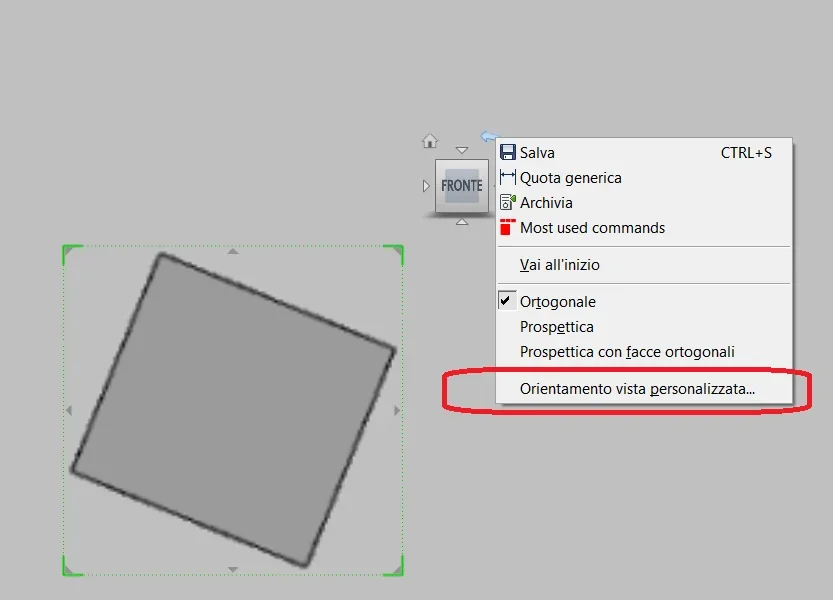Click the ViewCube upper triangle arrow

462,150
